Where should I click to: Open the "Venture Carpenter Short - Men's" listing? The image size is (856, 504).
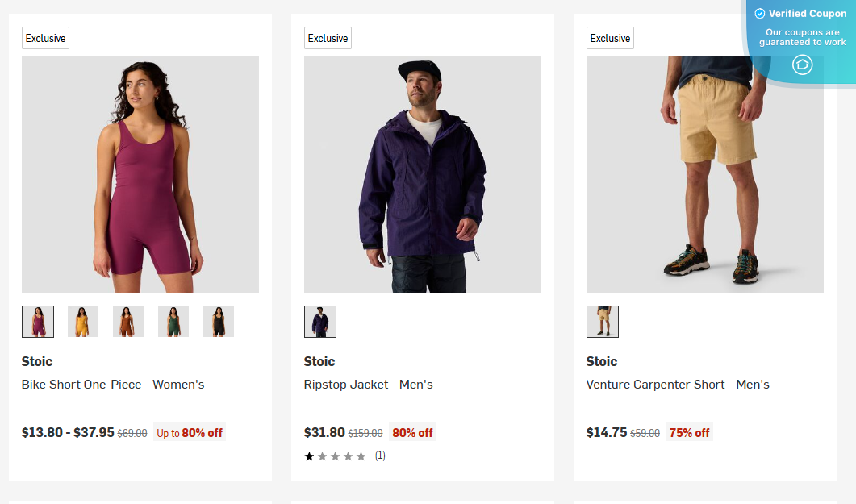point(678,385)
